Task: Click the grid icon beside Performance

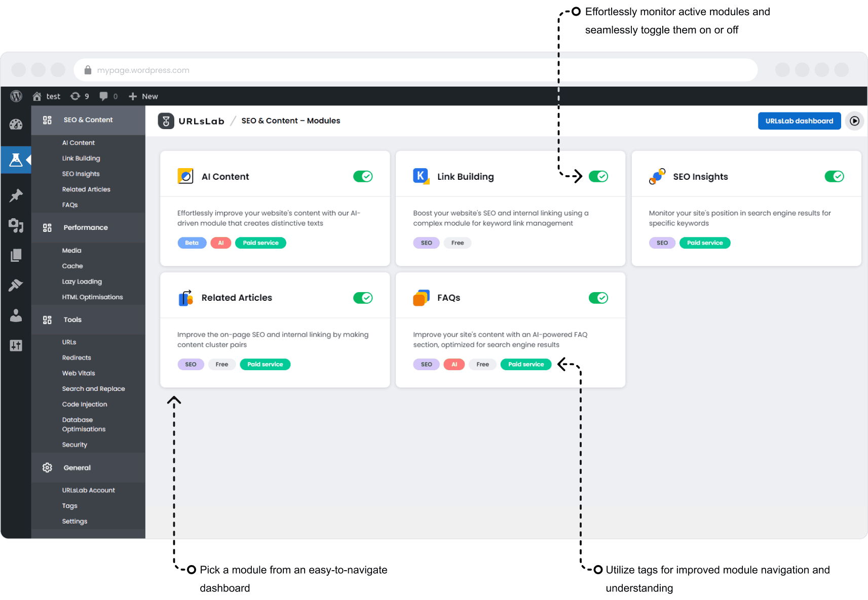Action: click(x=47, y=228)
